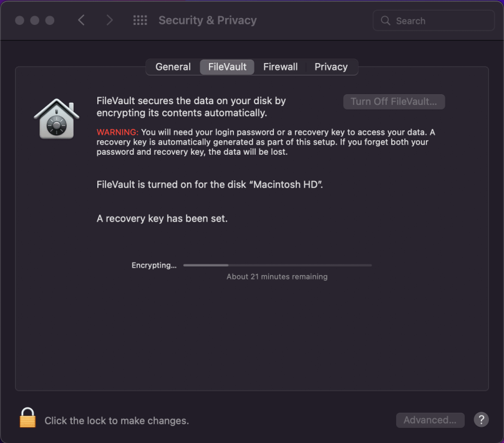
Task: Click the Show All grid icon
Action: point(140,19)
